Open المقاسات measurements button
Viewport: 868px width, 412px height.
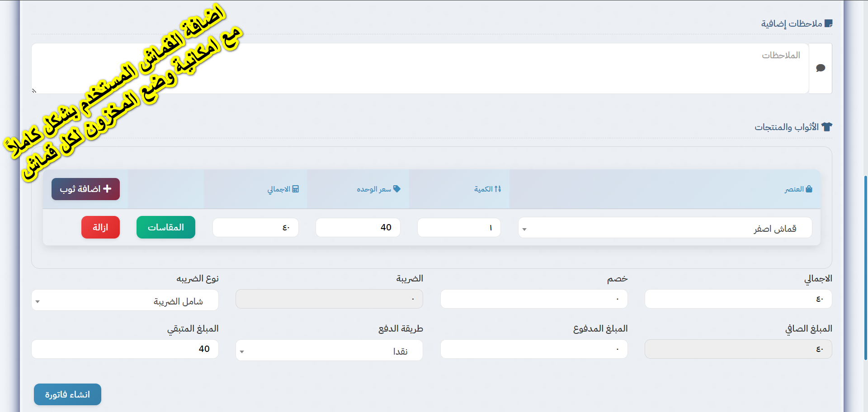[x=166, y=227]
